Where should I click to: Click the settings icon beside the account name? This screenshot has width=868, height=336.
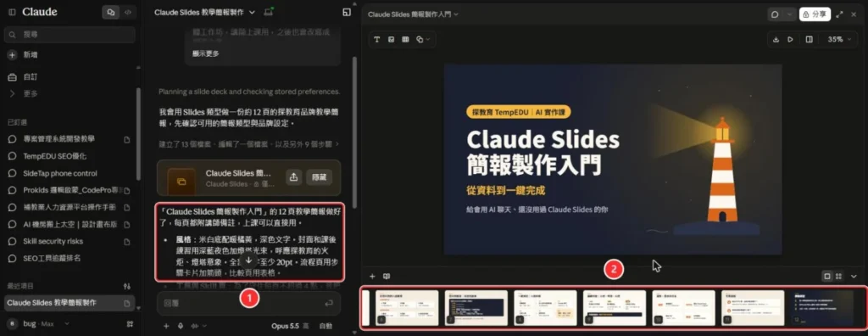[130, 323]
